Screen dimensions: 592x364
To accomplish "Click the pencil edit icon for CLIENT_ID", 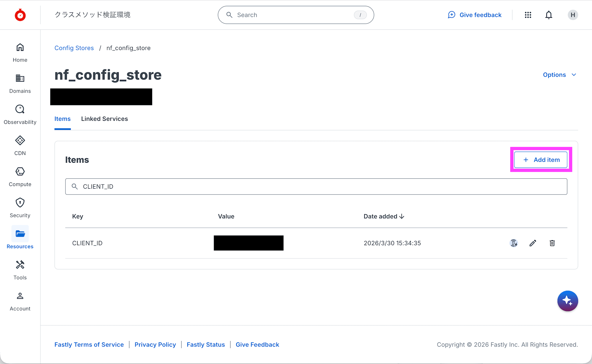I will pos(533,243).
